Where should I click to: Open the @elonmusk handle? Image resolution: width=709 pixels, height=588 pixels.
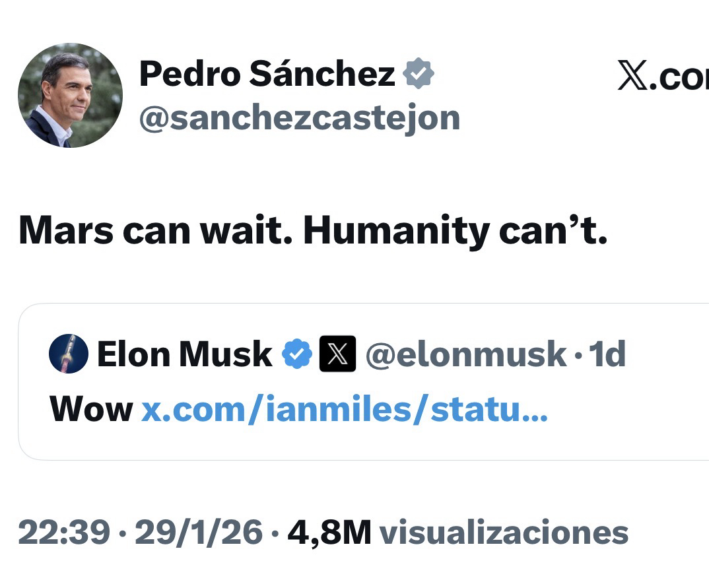[x=465, y=354]
